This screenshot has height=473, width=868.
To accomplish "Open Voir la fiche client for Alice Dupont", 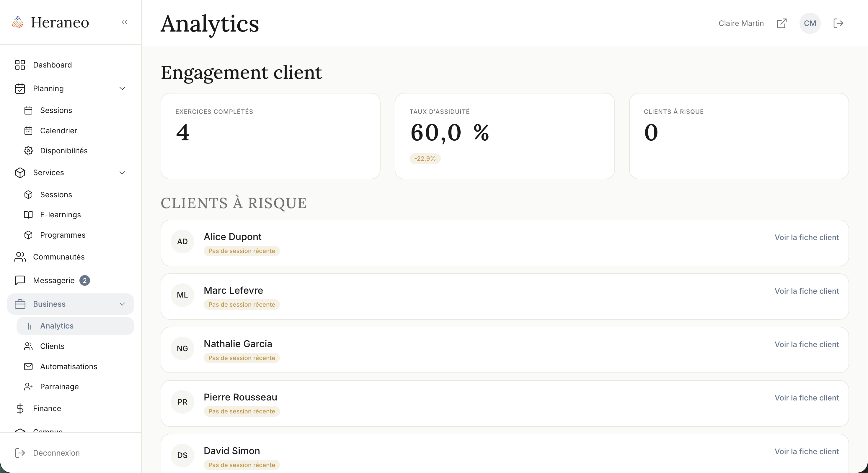I will pyautogui.click(x=807, y=237).
